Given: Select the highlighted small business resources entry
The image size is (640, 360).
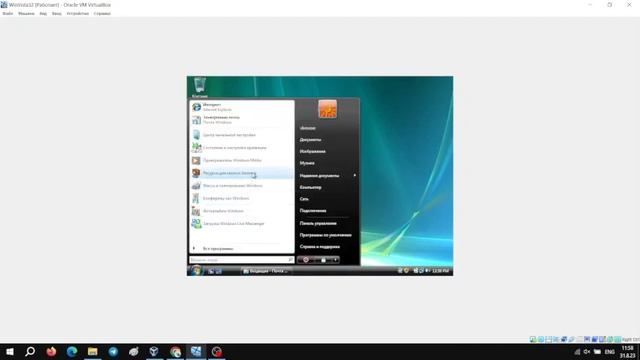Looking at the screenshot, I should [x=242, y=173].
